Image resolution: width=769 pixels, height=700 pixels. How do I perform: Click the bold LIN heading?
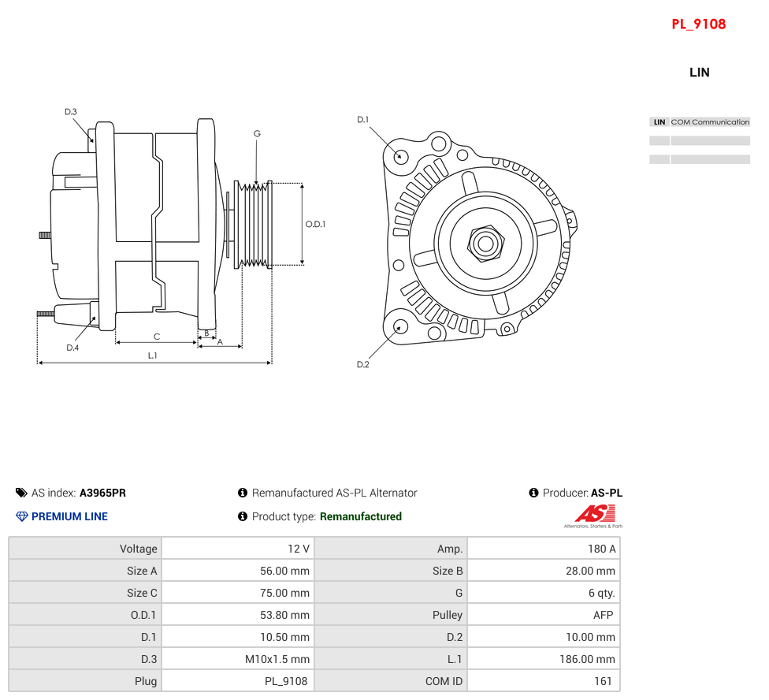click(699, 72)
